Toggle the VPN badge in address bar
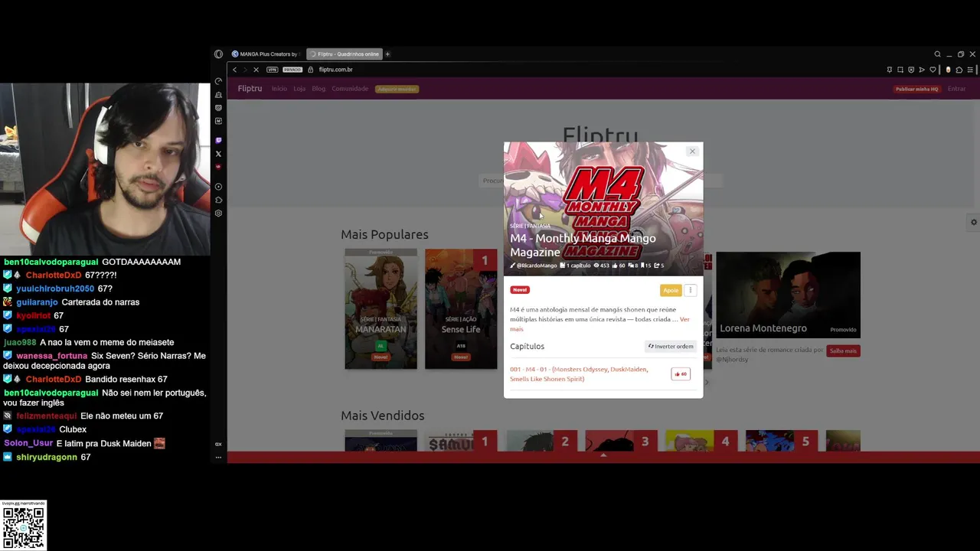 (x=272, y=70)
